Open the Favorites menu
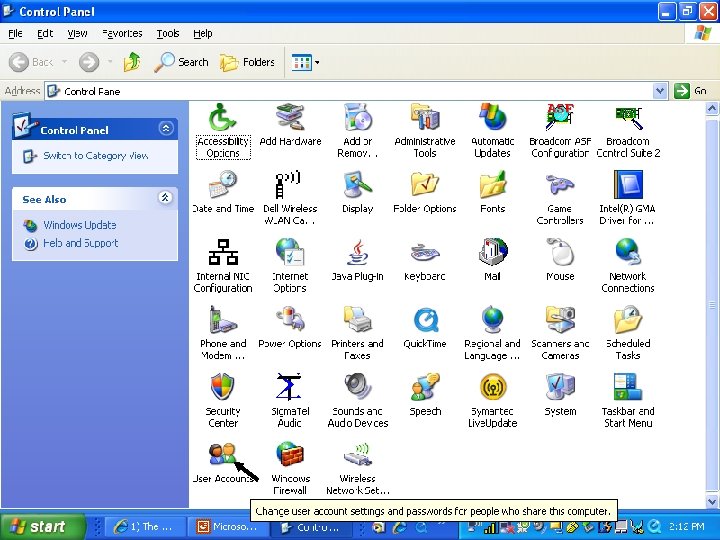Screen dimensions: 720x540 [x=122, y=34]
